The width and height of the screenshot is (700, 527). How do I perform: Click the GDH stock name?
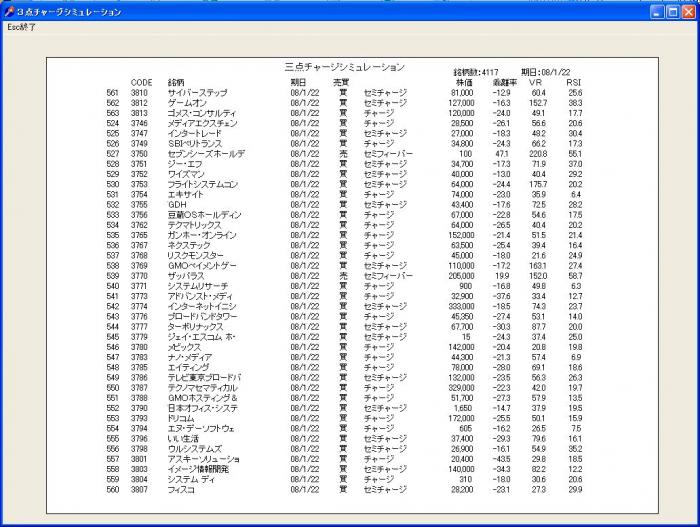(x=176, y=204)
